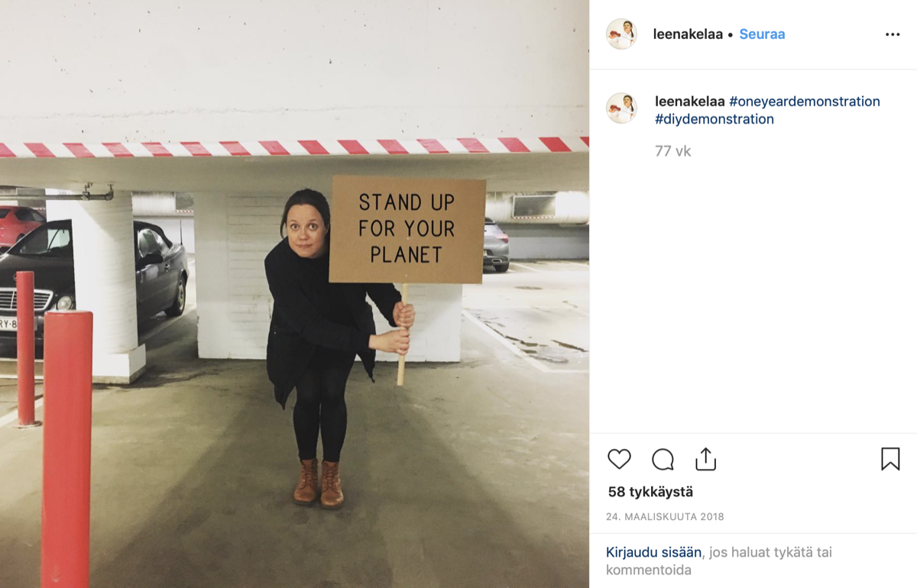Image resolution: width=917 pixels, height=588 pixels.
Task: Like the post with the heart icon
Action: click(x=619, y=459)
